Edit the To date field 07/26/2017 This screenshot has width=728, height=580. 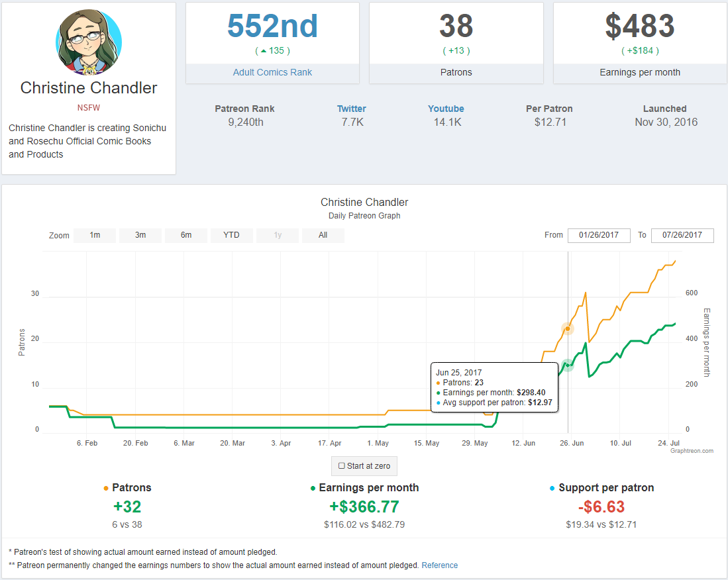[682, 235]
